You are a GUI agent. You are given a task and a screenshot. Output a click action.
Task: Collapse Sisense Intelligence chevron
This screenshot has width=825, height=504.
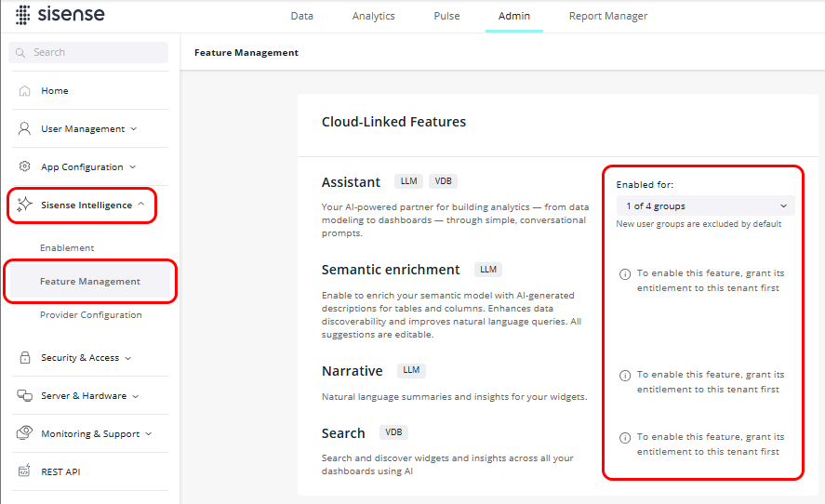[x=141, y=205]
